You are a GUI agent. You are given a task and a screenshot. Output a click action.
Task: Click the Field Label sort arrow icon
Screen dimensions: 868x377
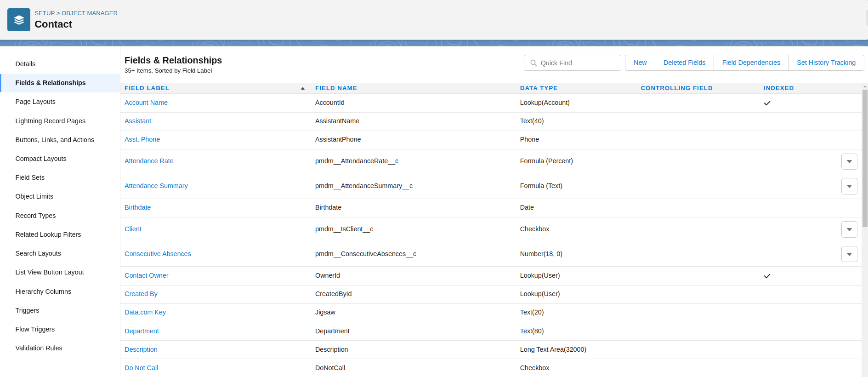pos(303,88)
